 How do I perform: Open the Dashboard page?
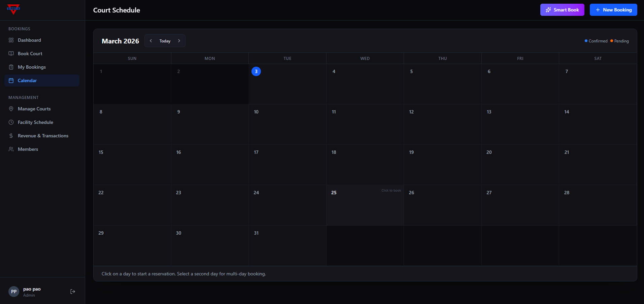tap(42, 40)
